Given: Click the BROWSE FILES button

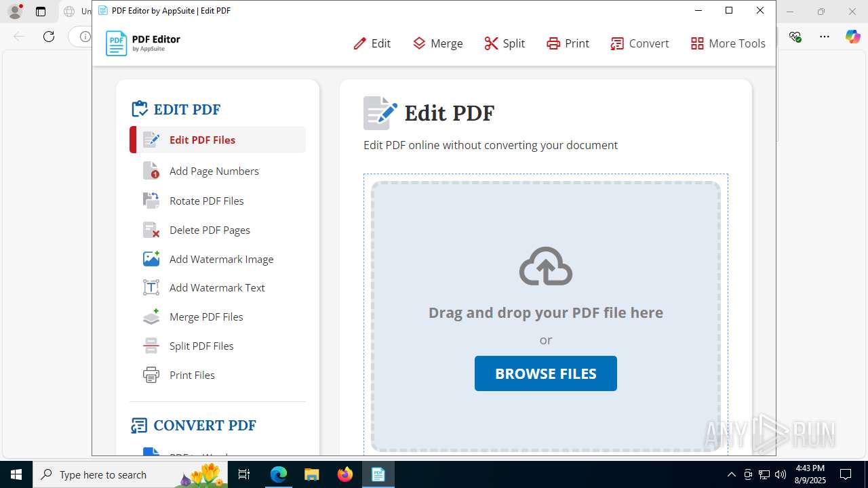Looking at the screenshot, I should [x=546, y=373].
